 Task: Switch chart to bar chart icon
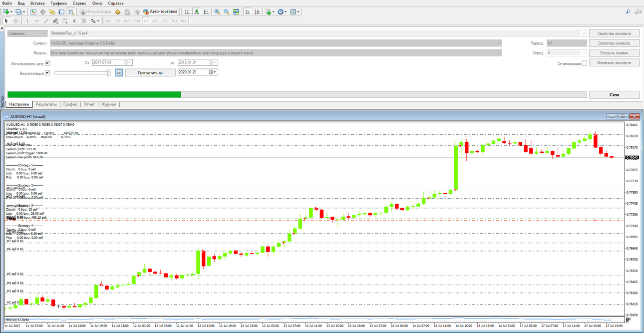coord(187,11)
